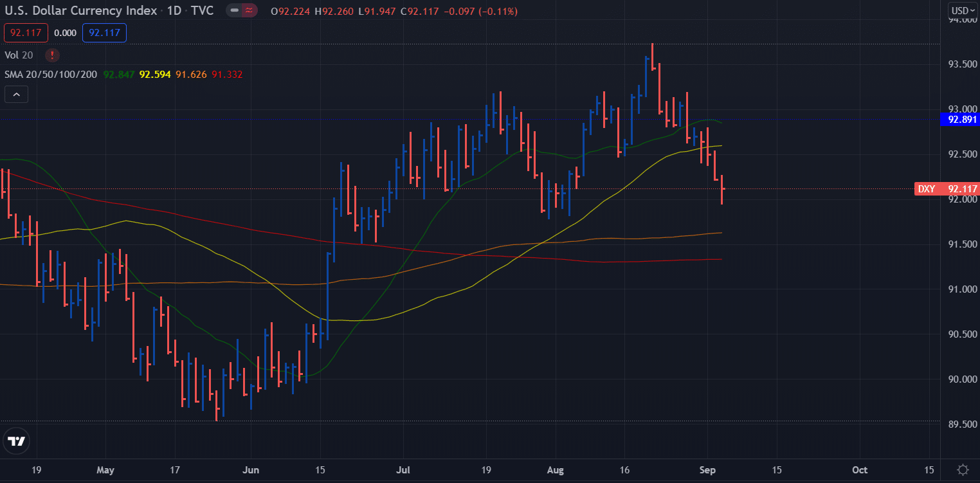Open the USD currency dropdown
The height and width of the screenshot is (483, 980).
[962, 10]
